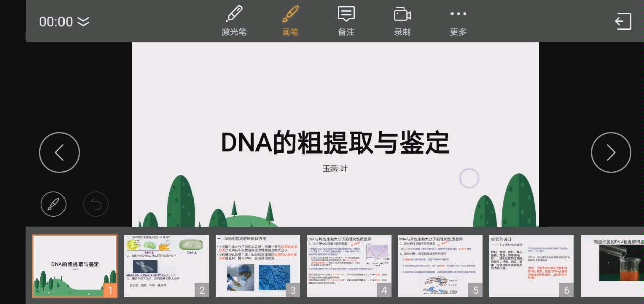Undo the last annotation with the undo icon
Viewport: 644px width, 304px height.
(95, 204)
